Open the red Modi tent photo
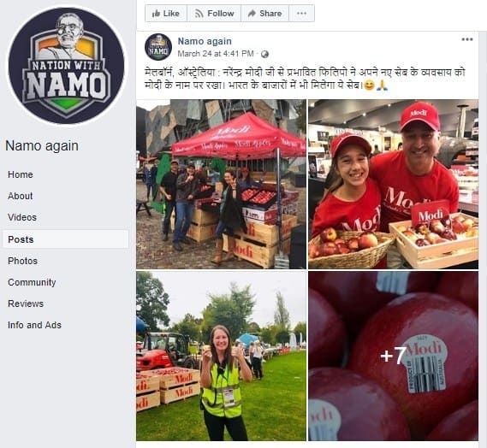 coord(221,184)
